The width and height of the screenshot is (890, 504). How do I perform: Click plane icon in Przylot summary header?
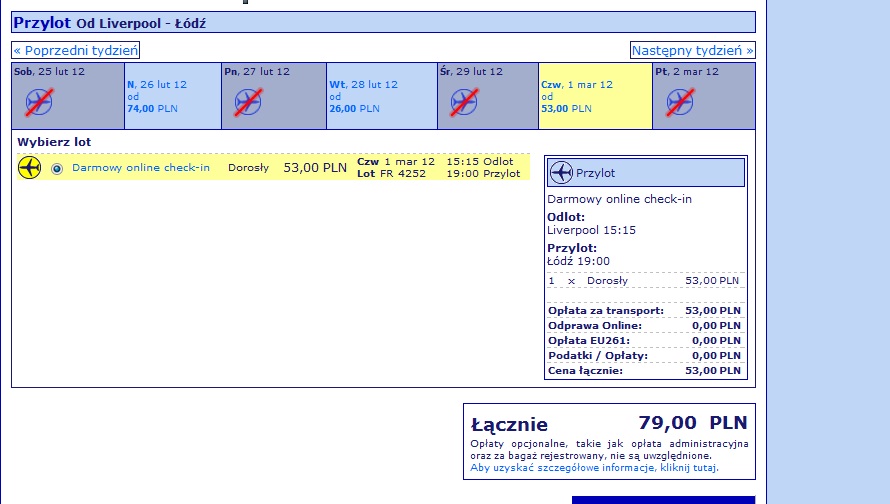coord(561,173)
